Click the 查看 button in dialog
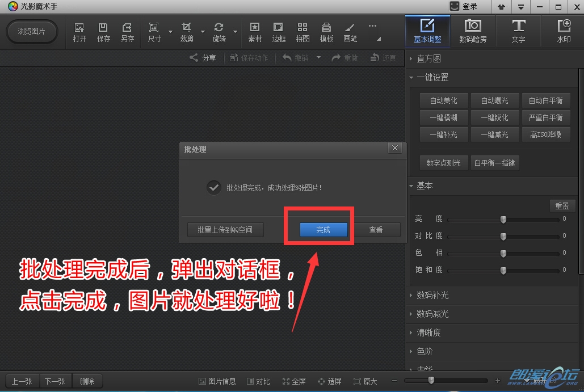The width and height of the screenshot is (584, 392). (x=376, y=230)
